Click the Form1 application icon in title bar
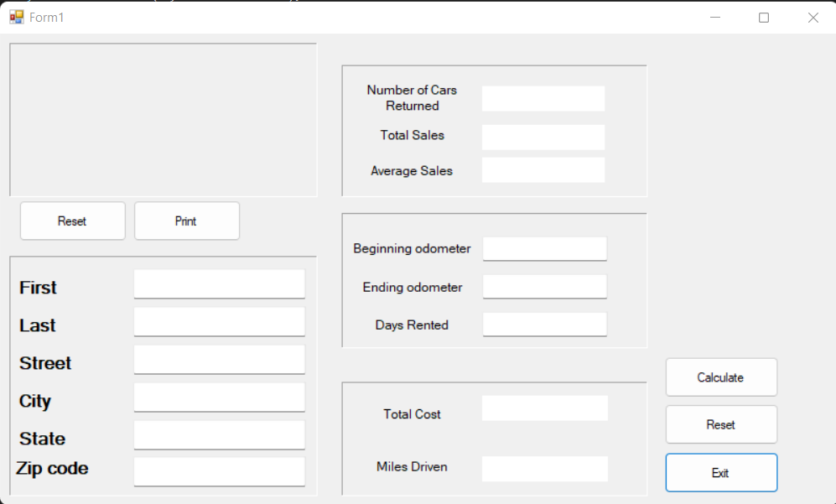Screen dimensions: 836x504 [16, 17]
